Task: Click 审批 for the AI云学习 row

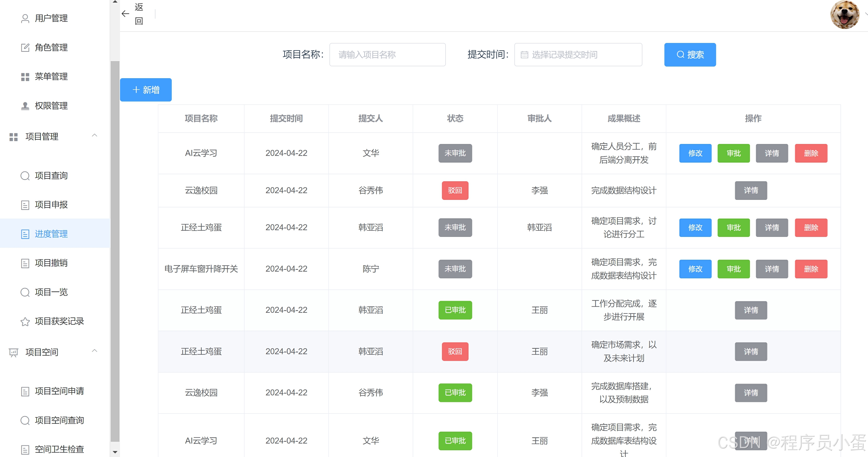Action: pos(733,154)
